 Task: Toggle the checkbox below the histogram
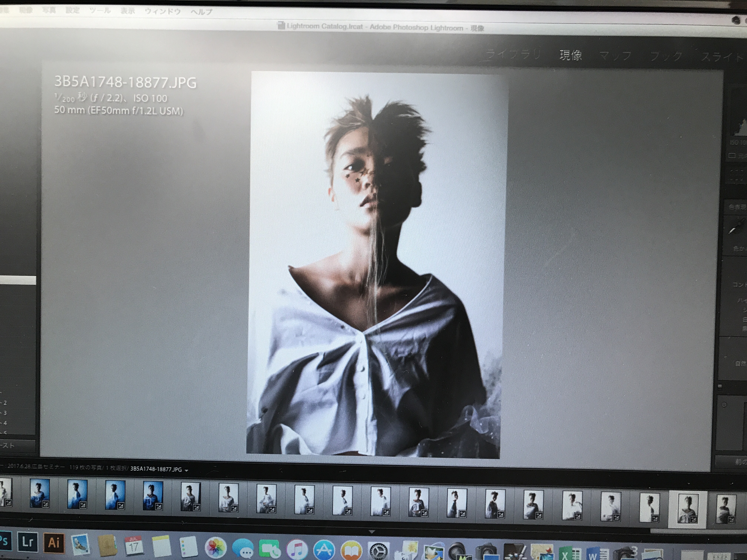click(732, 156)
